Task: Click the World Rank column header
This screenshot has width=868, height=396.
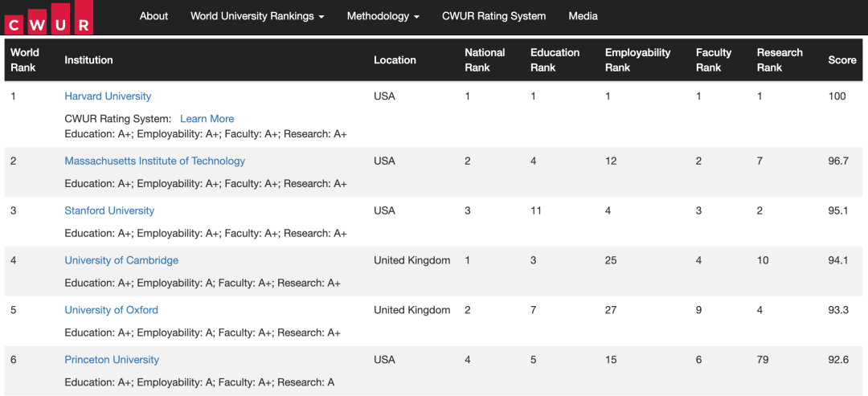Action: point(25,60)
